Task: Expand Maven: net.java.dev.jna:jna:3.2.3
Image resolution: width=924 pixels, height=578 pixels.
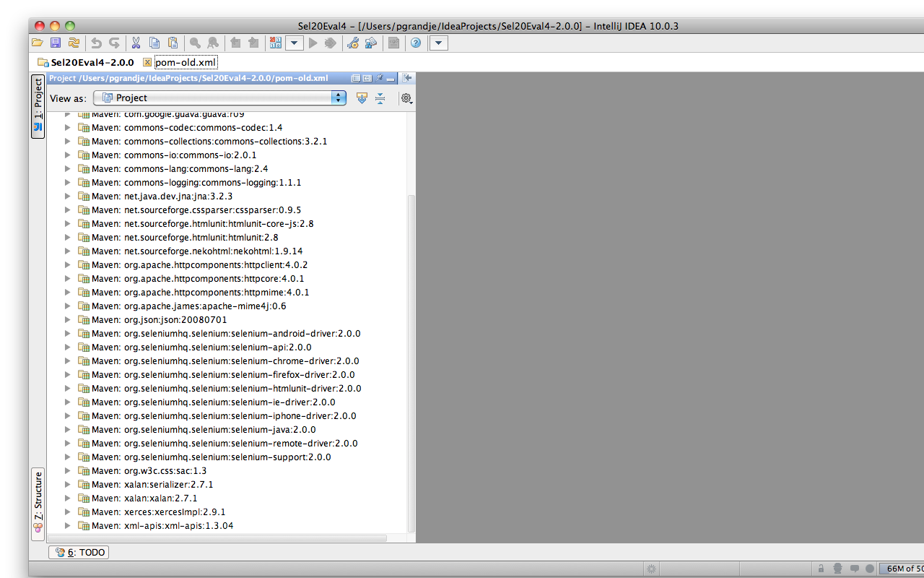Action: click(68, 196)
